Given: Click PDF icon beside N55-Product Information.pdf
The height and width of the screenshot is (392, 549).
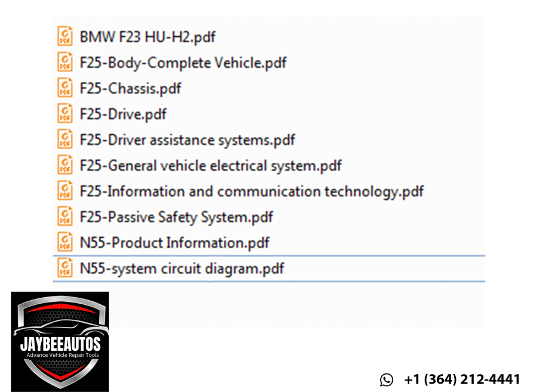Looking at the screenshot, I should (65, 242).
